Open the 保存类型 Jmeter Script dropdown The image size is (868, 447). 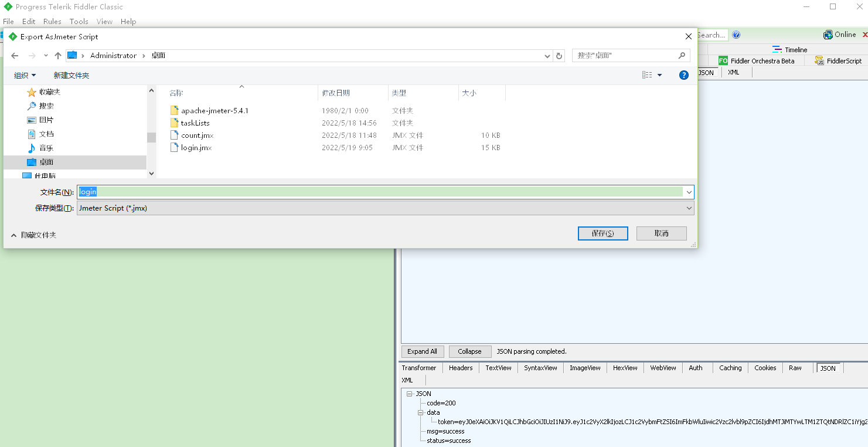385,208
